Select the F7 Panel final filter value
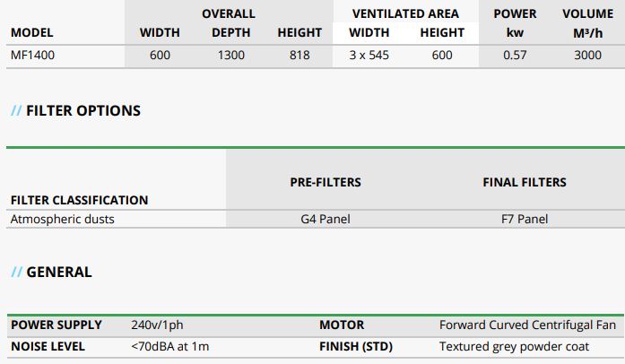Viewport: 625px width, 364px height. pyautogui.click(x=525, y=219)
